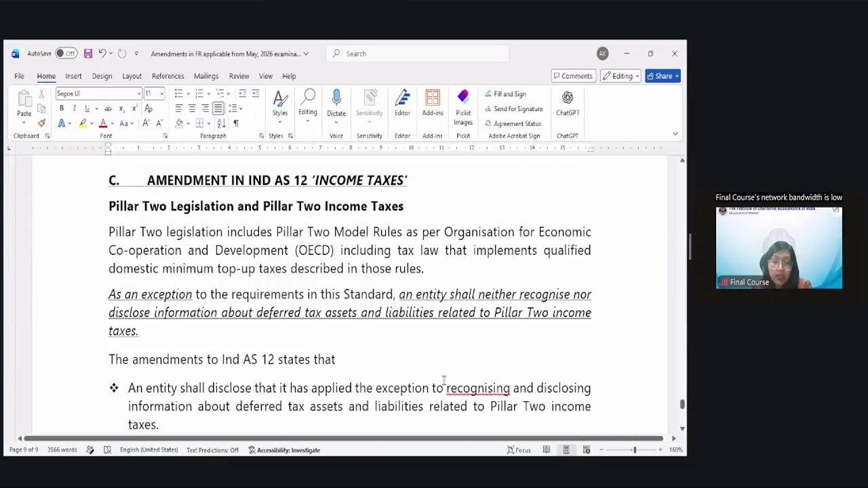Apply Bold formatting
This screenshot has height=488, width=868.
pyautogui.click(x=62, y=108)
